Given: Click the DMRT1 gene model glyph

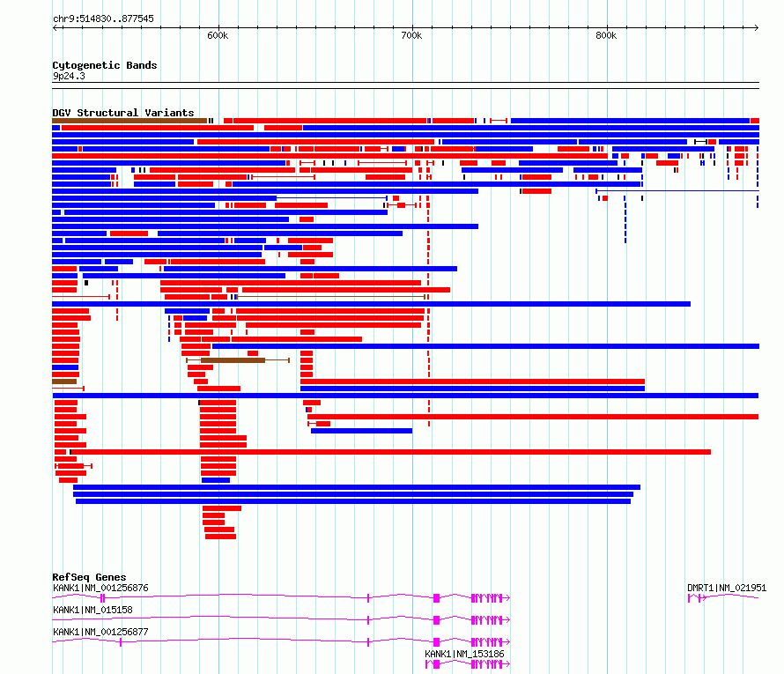Looking at the screenshot, I should coord(723,598).
